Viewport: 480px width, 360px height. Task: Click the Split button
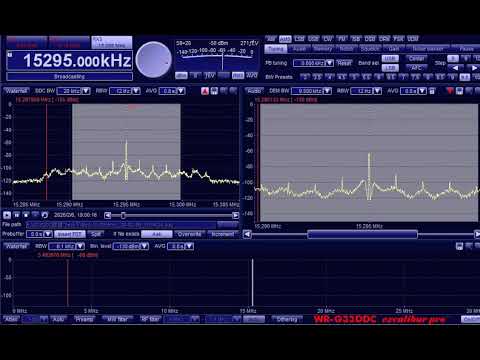(x=96, y=234)
